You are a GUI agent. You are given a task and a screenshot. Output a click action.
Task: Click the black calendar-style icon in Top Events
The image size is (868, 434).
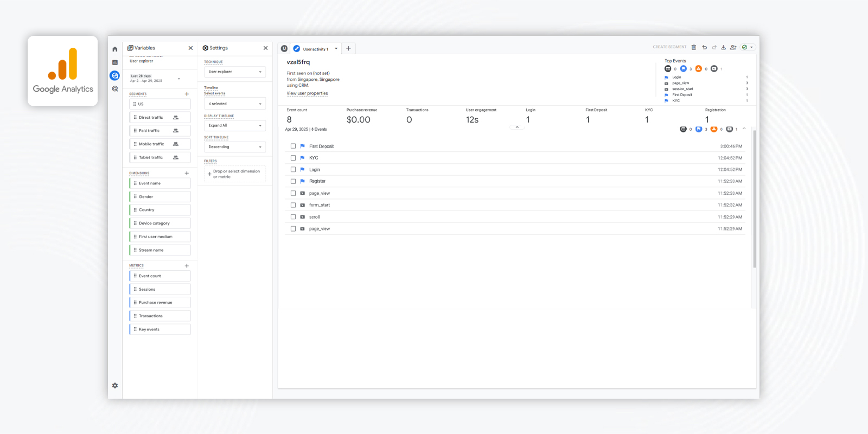[x=668, y=68]
